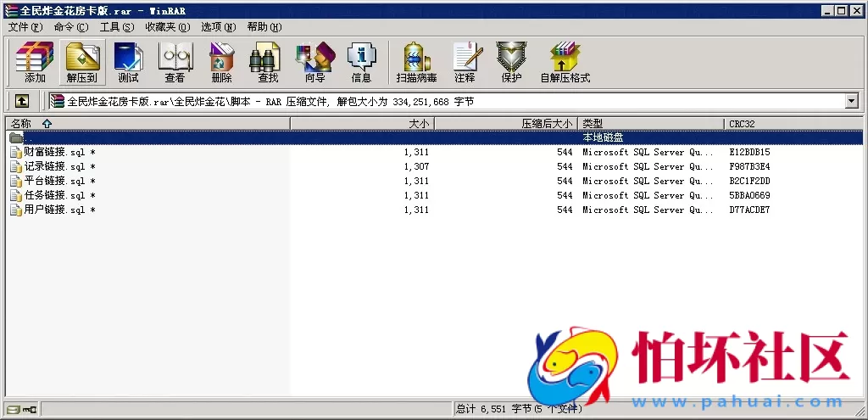Open the 收藏夹(O) menu

(x=168, y=27)
